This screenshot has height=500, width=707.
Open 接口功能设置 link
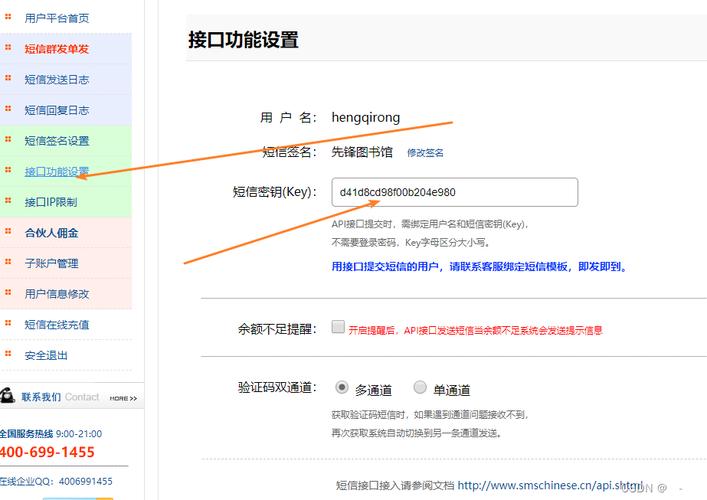coord(57,172)
